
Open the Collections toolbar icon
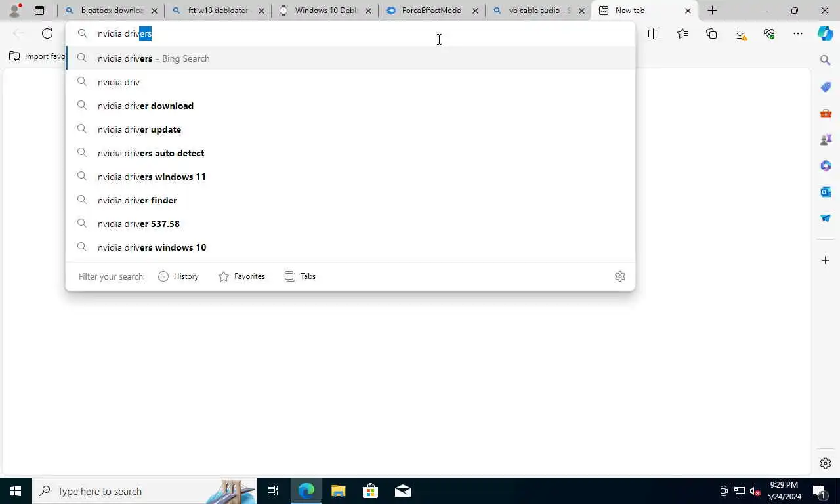[711, 33]
